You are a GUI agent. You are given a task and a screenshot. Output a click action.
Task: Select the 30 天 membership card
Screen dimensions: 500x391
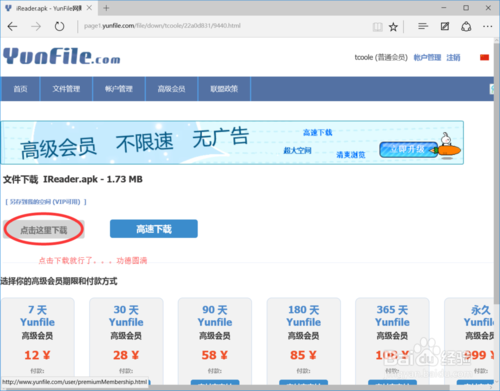click(x=126, y=340)
